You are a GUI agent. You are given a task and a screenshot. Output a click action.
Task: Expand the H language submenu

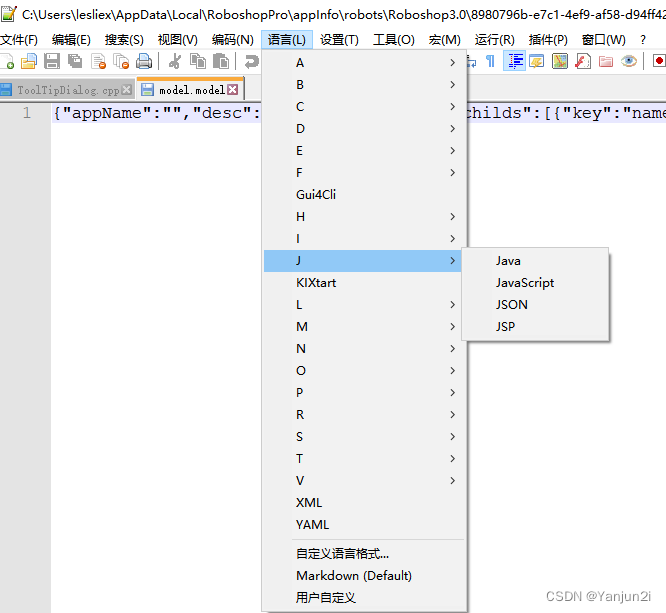(364, 217)
